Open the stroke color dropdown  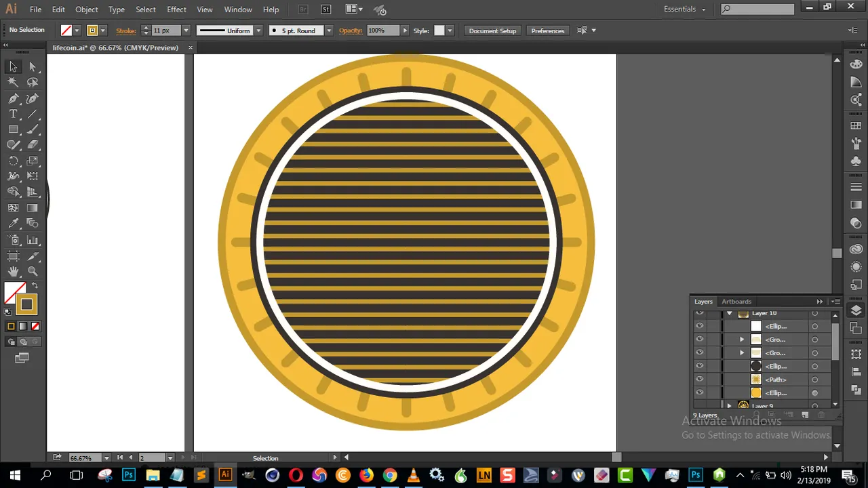pos(103,30)
